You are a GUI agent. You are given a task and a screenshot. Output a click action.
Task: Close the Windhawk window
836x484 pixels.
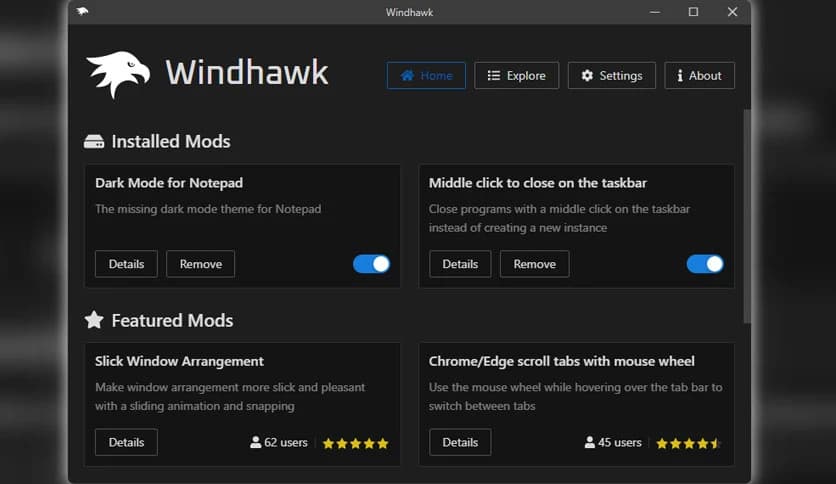733,12
